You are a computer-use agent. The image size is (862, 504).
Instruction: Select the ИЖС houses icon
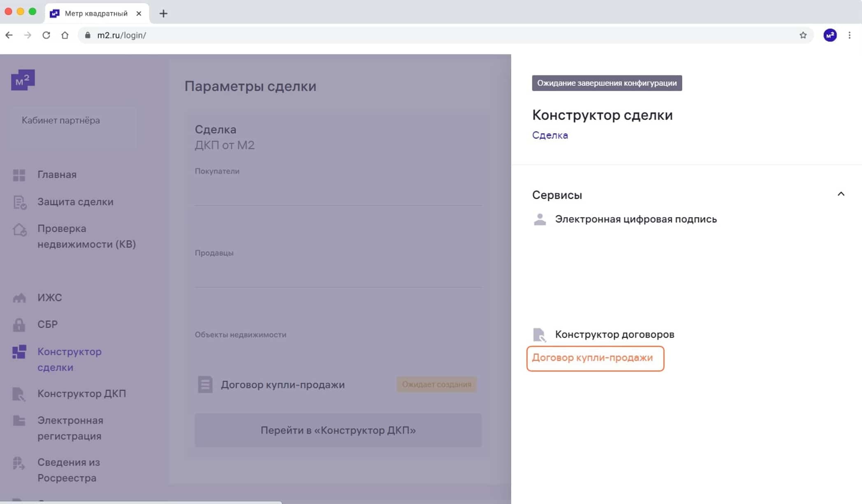point(19,298)
